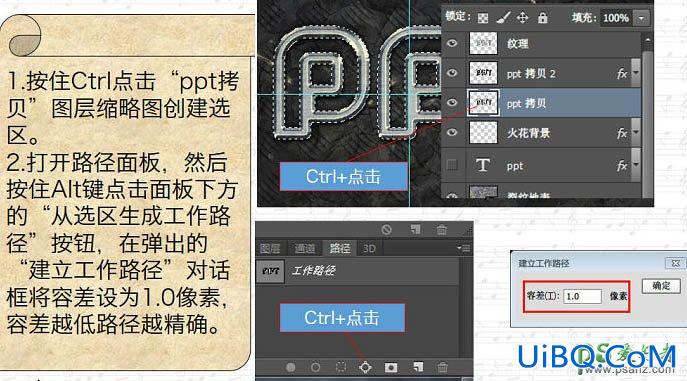The image size is (687, 381).
Task: Switch to the 图层 tab
Action: click(270, 248)
